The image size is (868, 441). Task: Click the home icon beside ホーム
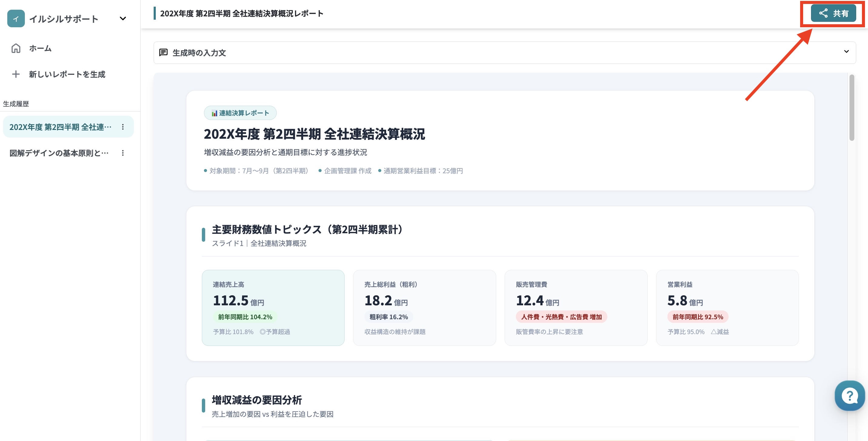(16, 48)
